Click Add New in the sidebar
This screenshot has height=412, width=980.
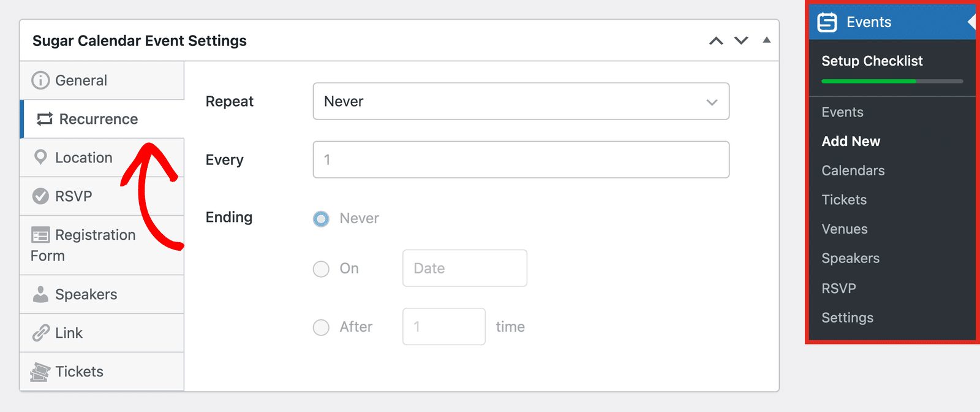(x=851, y=141)
